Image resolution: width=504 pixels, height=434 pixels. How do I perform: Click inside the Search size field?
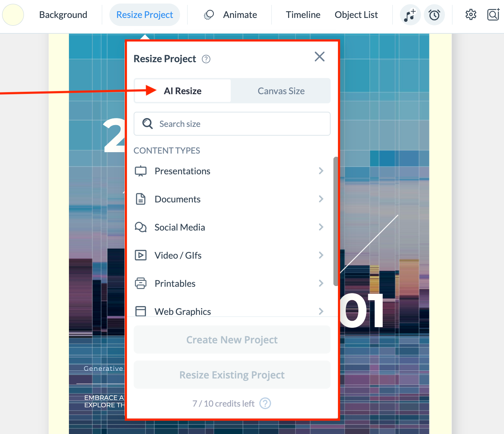tap(232, 124)
